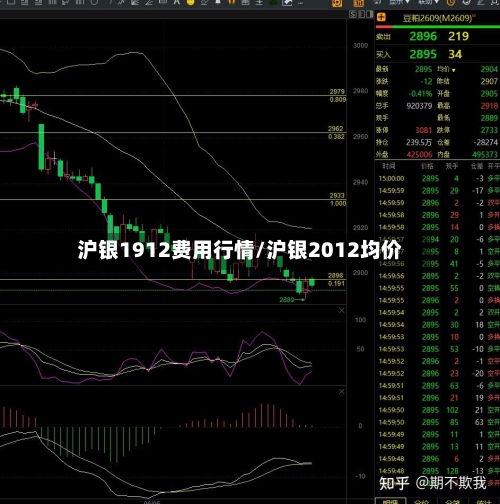500x504 pixels.
Task: Click the 豆粕2609(M2609) contract title
Action: click(439, 18)
